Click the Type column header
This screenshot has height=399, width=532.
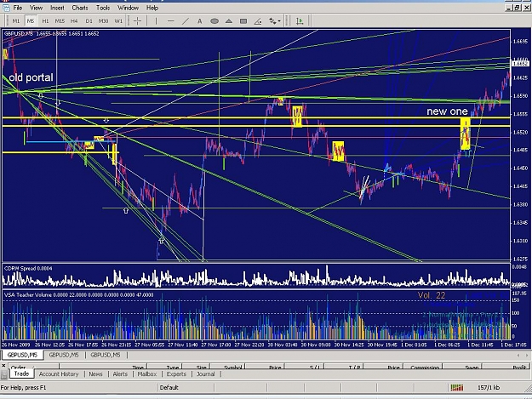pyautogui.click(x=163, y=367)
